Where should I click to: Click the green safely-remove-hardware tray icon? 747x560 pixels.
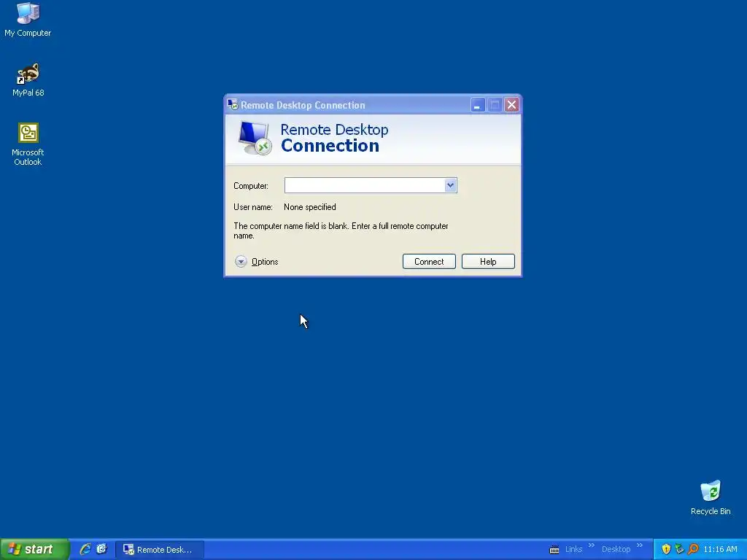coord(679,549)
